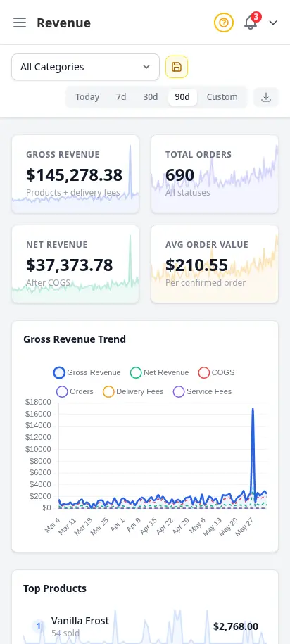Select the Vanilla Frost product row

pos(145,626)
